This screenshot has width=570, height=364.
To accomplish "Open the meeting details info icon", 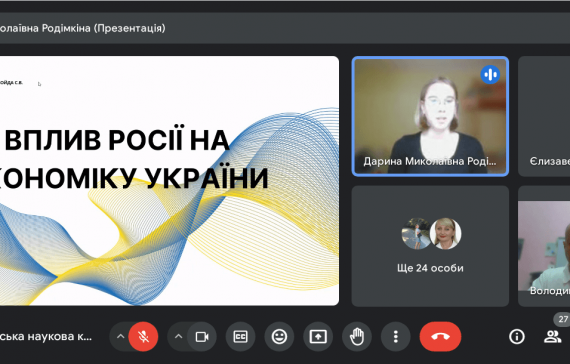I will (x=517, y=337).
